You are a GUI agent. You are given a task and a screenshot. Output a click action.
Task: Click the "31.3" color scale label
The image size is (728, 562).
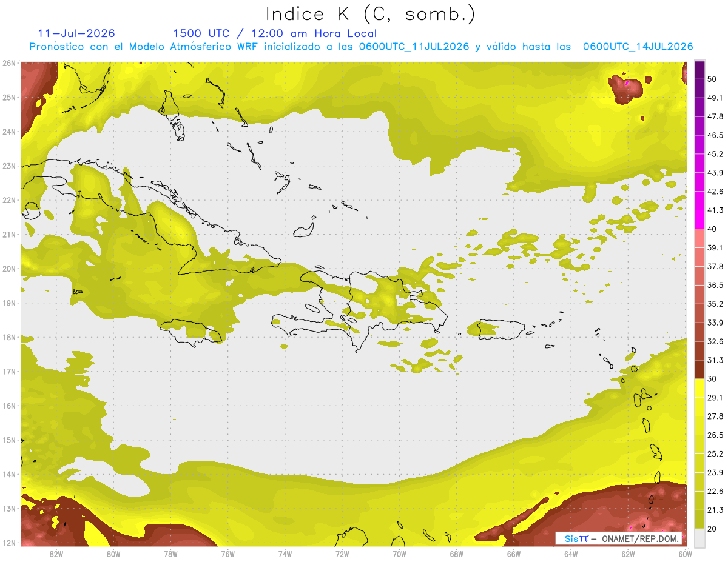pos(715,360)
